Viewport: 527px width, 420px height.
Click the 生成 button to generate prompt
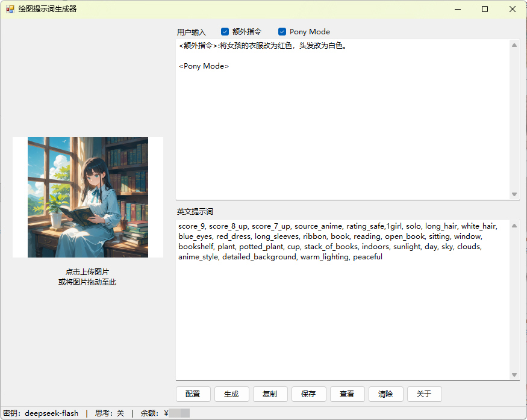(x=231, y=394)
